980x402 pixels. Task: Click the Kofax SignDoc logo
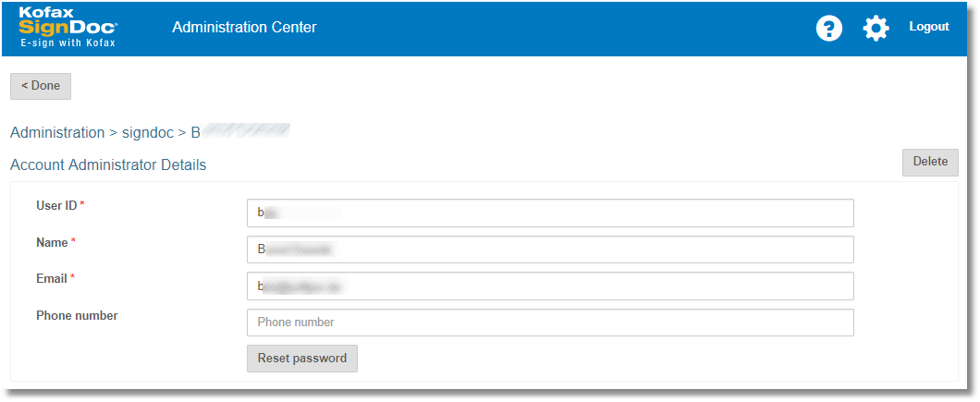(67, 28)
